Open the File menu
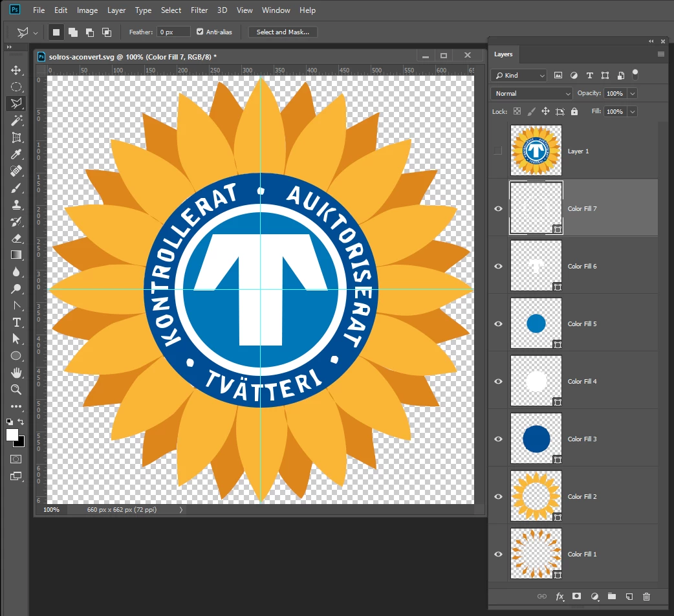The image size is (674, 616). click(x=39, y=10)
